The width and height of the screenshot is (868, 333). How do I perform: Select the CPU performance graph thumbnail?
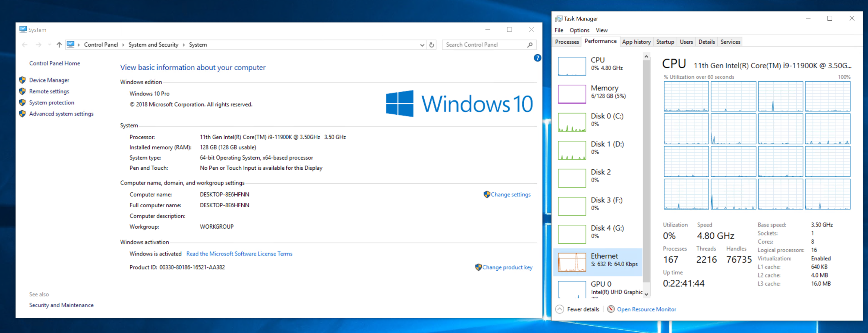(x=572, y=66)
